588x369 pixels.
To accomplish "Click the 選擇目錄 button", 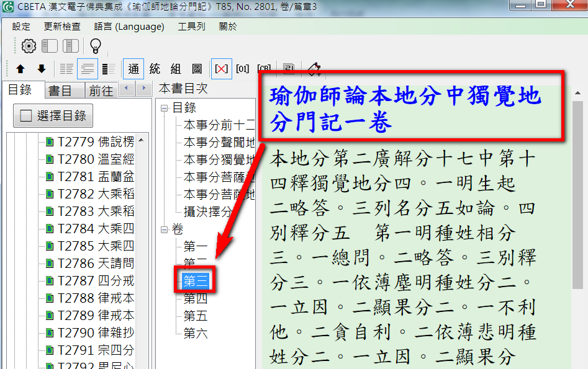I will [53, 115].
